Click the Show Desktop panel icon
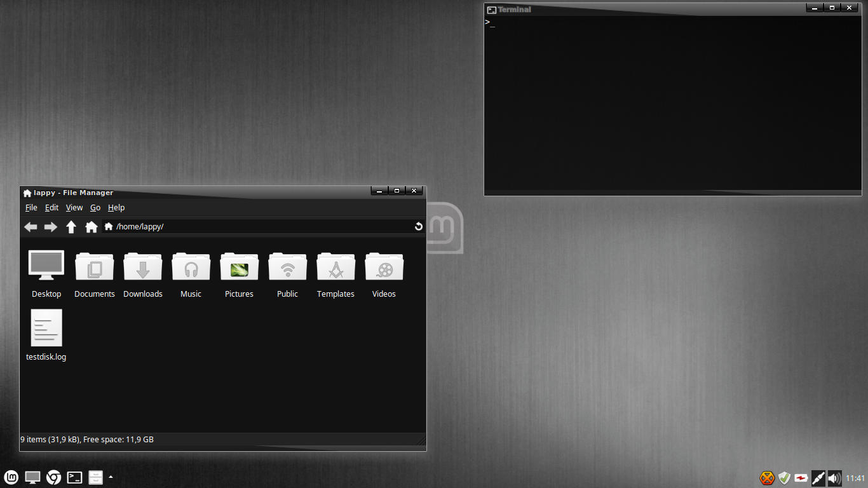 pyautogui.click(x=32, y=477)
